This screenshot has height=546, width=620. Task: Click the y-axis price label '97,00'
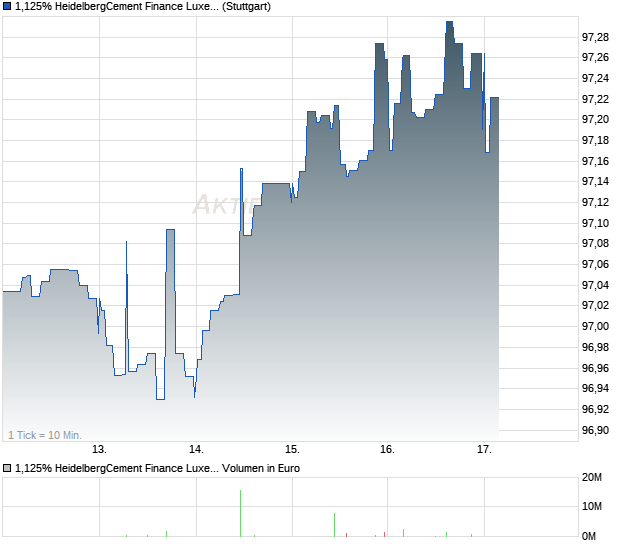(x=595, y=326)
